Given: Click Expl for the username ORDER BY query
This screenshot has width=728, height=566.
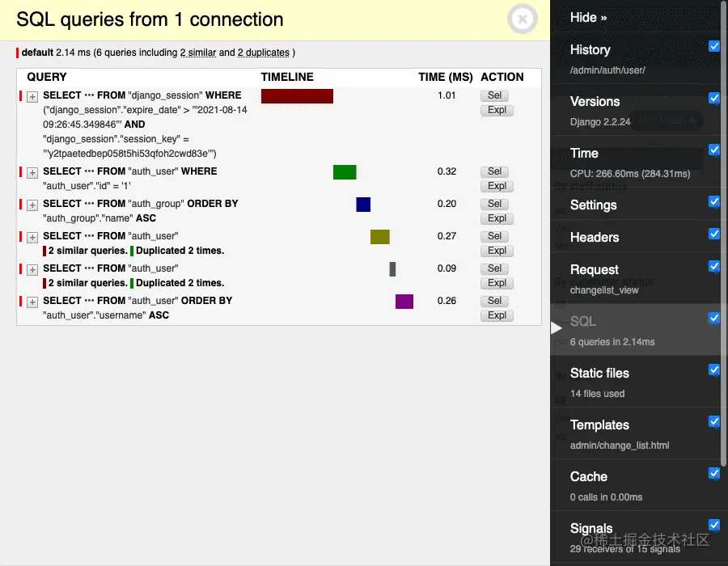Looking at the screenshot, I should (497, 315).
